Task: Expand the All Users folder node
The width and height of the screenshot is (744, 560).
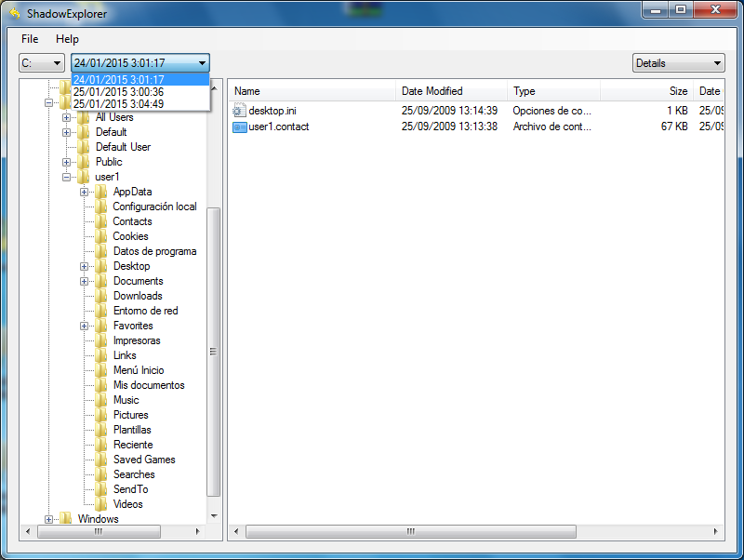Action: (x=66, y=118)
